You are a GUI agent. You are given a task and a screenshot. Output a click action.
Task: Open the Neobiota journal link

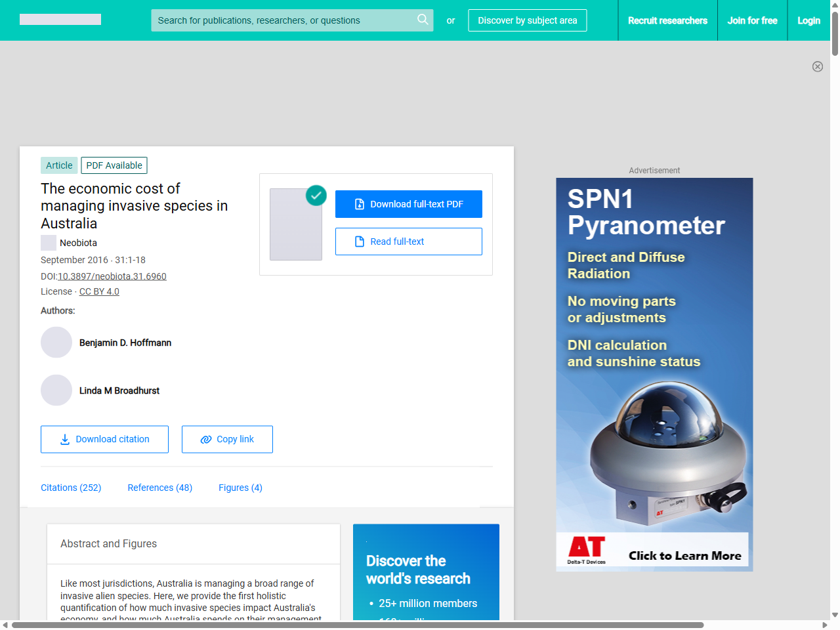[x=78, y=243]
